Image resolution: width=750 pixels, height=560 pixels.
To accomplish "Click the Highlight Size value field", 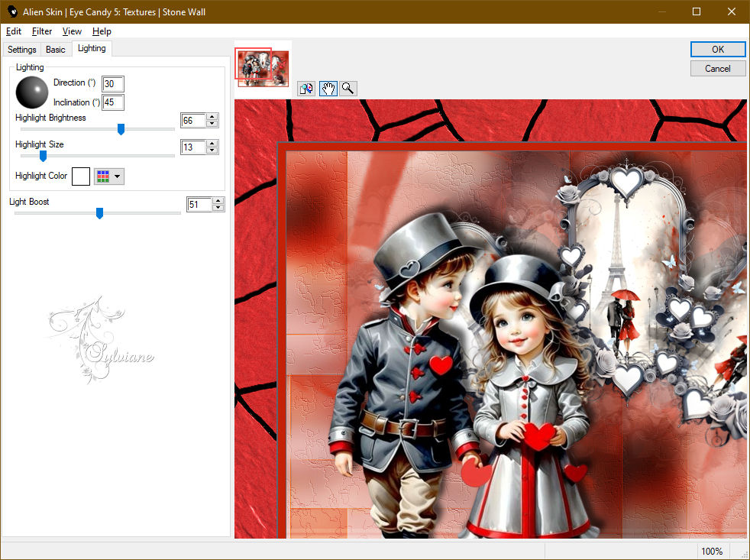I will point(193,147).
